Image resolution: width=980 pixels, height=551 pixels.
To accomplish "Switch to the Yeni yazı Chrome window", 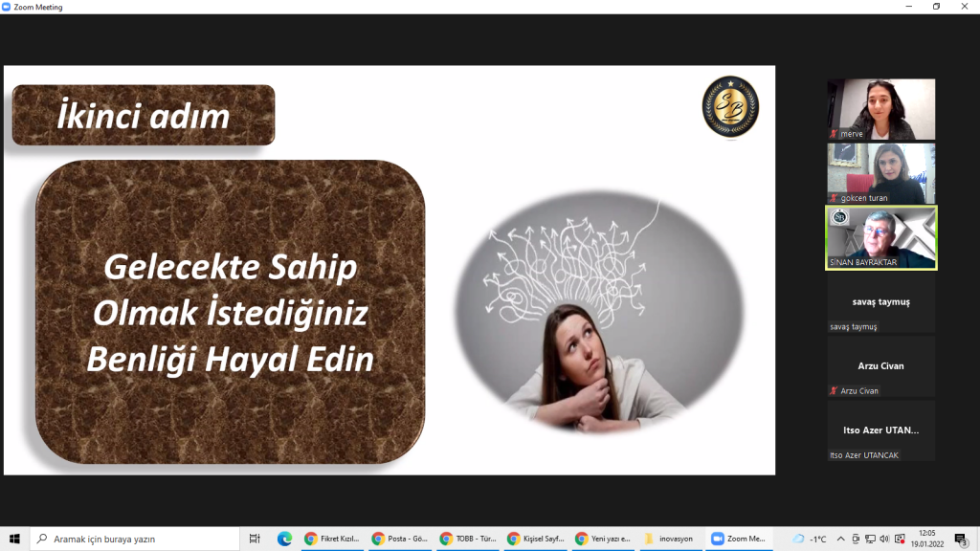I will 603,539.
